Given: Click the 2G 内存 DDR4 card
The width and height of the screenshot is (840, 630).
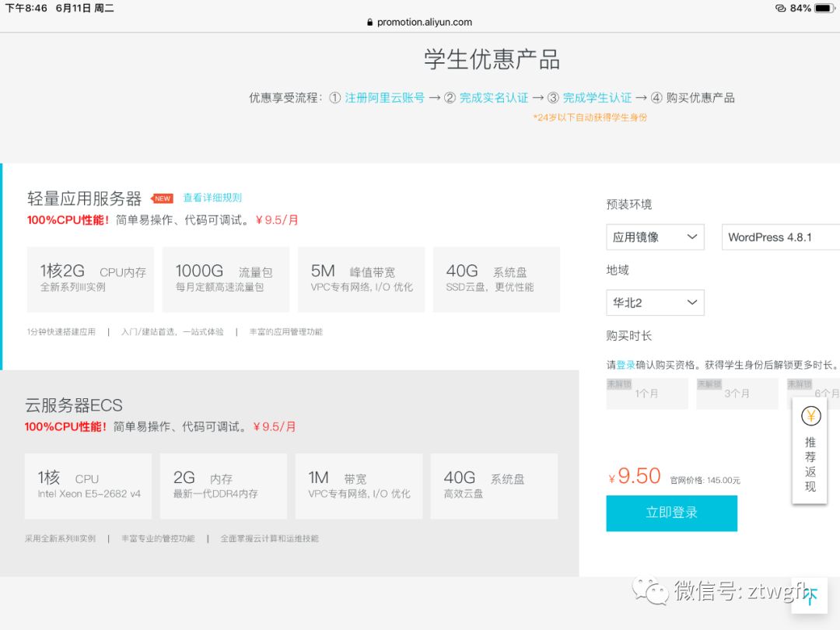Looking at the screenshot, I should [x=223, y=486].
